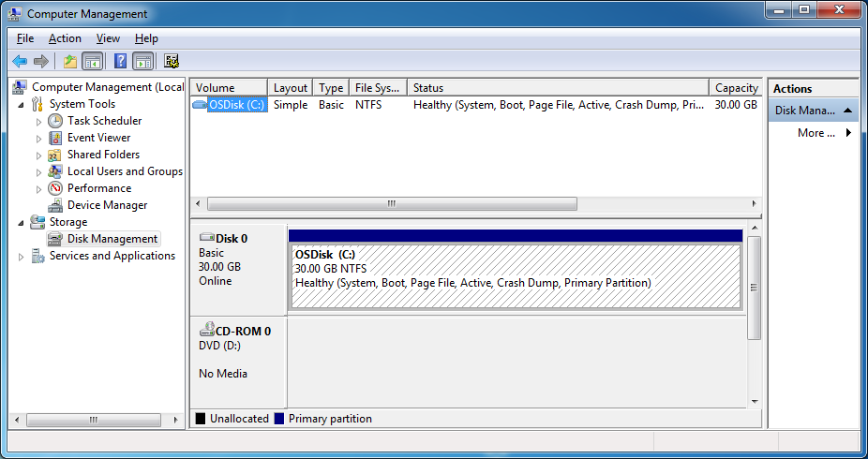
Task: Open the View menu
Action: pyautogui.click(x=108, y=38)
